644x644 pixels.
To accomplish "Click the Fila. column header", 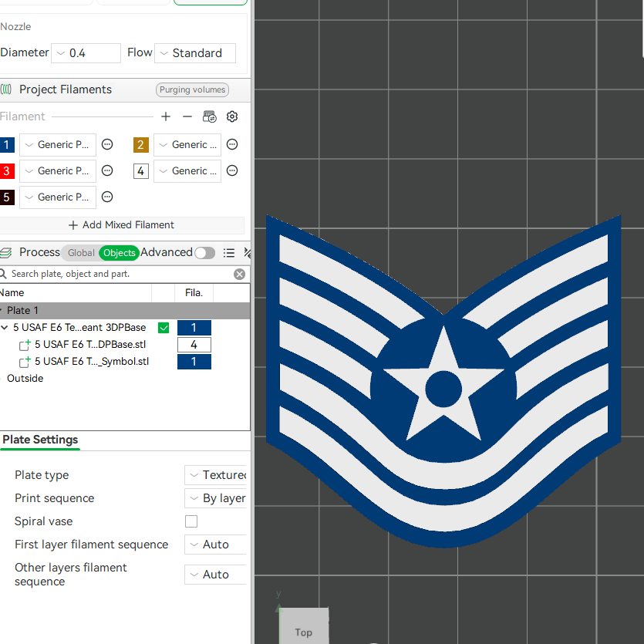I will point(194,293).
